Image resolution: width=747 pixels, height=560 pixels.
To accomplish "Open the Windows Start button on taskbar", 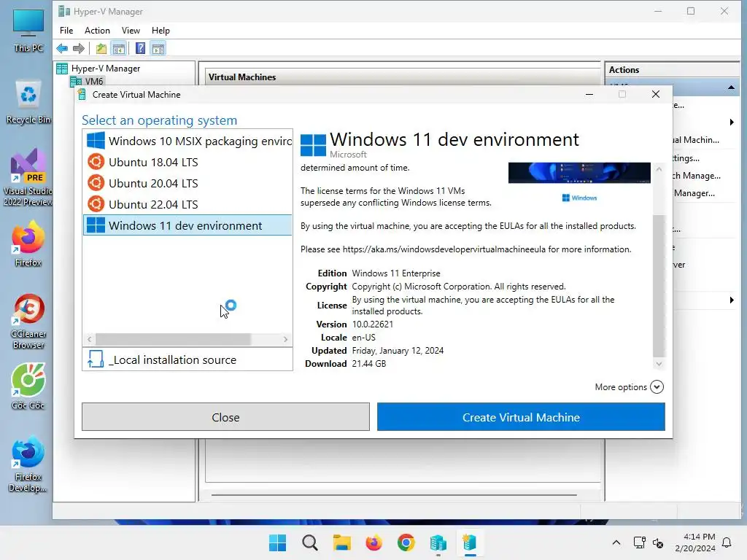I will tap(277, 542).
